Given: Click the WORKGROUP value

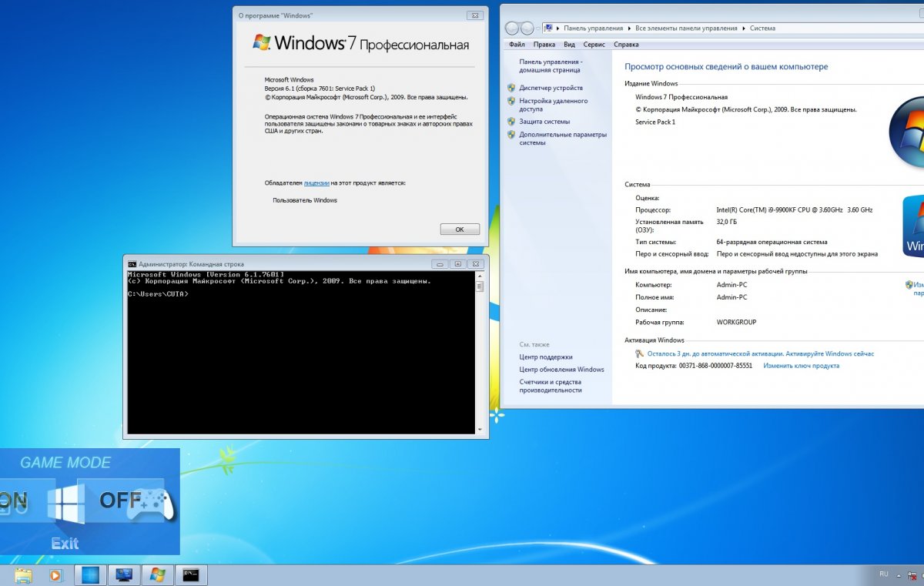Looking at the screenshot, I should pyautogui.click(x=736, y=322).
